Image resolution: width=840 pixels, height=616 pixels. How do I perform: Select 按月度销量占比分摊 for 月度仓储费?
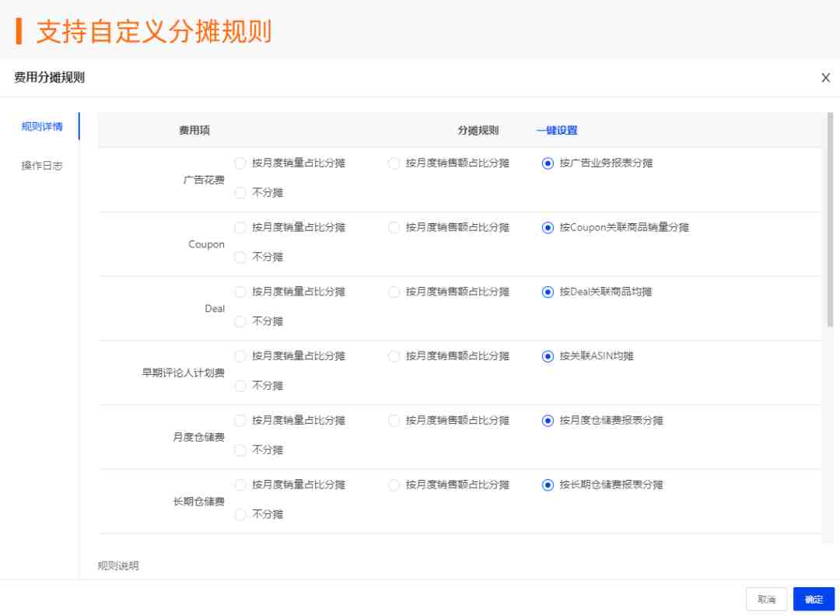coord(240,420)
